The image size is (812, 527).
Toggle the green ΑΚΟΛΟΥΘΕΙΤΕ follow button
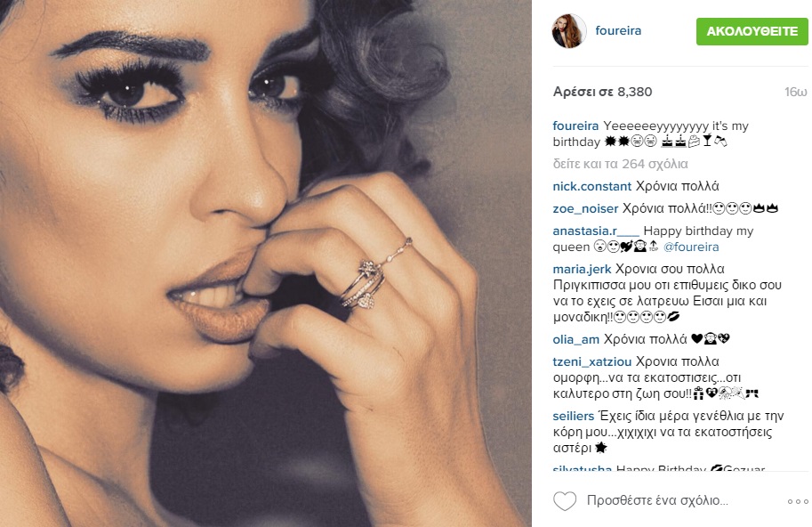tap(752, 31)
